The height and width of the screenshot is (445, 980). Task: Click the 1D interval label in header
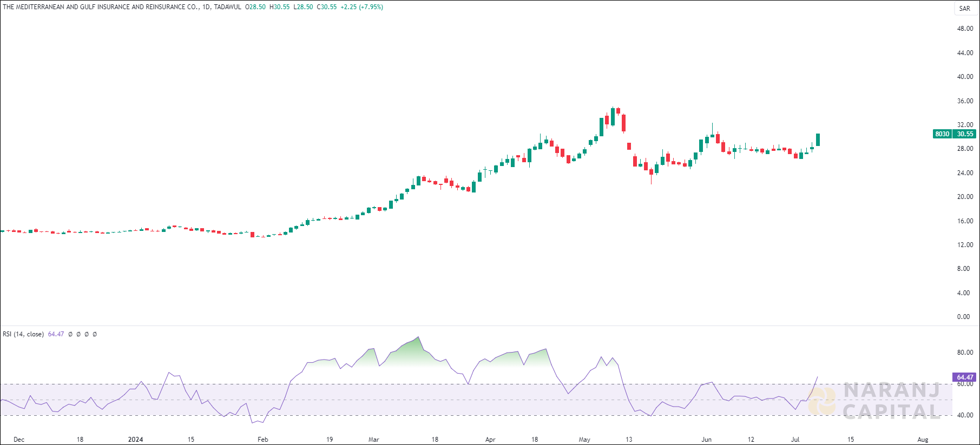[x=206, y=7]
